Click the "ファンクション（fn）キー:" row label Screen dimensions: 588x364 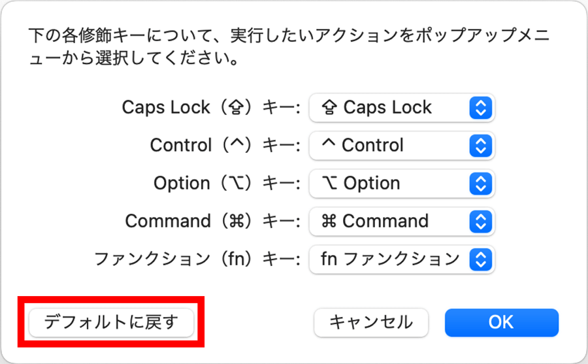click(x=197, y=259)
